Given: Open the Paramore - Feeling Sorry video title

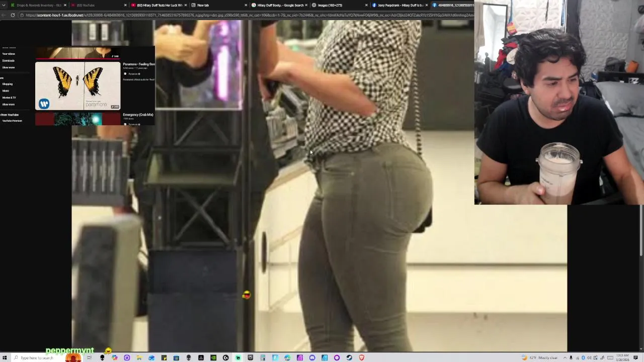Looking at the screenshot, I should point(139,64).
